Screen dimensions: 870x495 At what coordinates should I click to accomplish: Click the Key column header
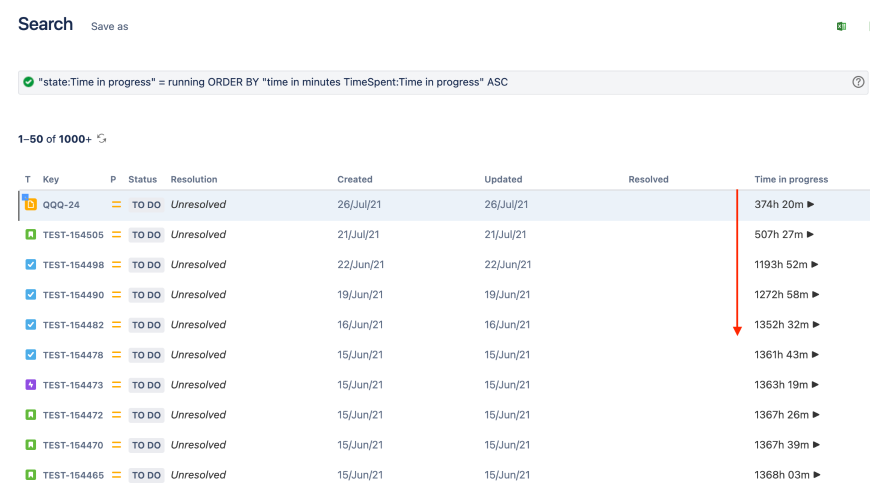pyautogui.click(x=51, y=180)
